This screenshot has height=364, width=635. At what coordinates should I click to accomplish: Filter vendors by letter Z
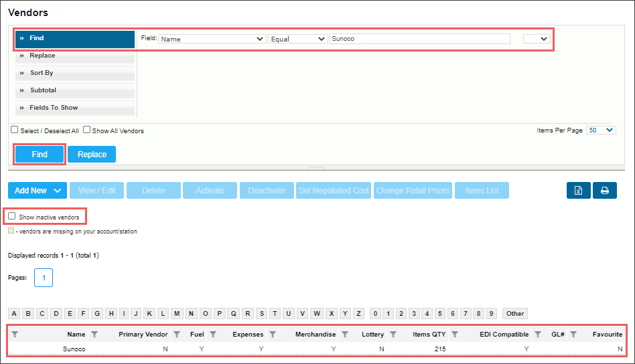tap(358, 313)
